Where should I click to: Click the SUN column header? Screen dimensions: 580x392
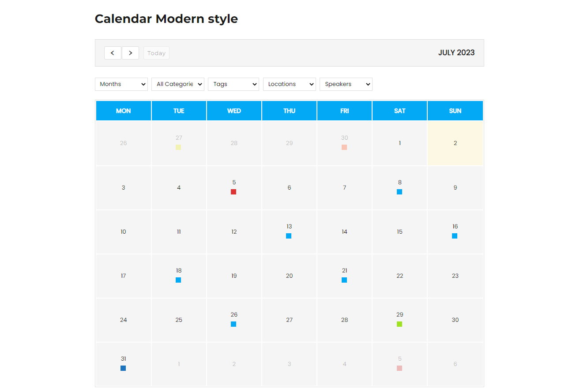(x=455, y=111)
